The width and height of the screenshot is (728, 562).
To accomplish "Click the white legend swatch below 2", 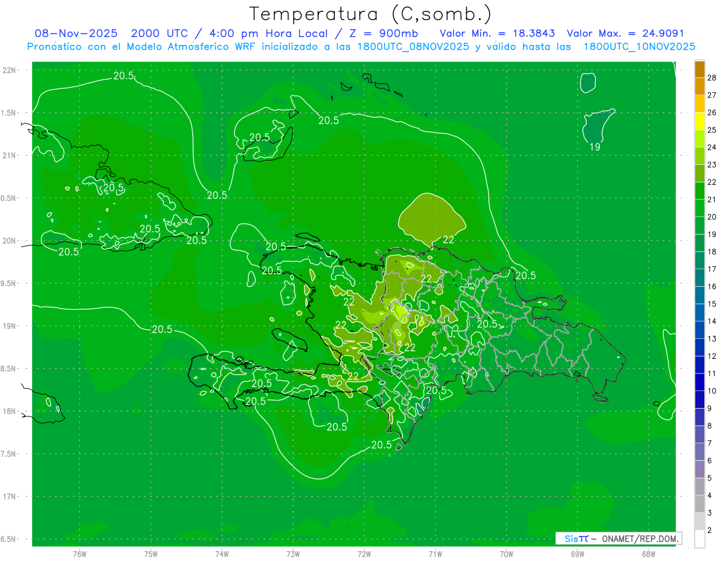I will [699, 539].
